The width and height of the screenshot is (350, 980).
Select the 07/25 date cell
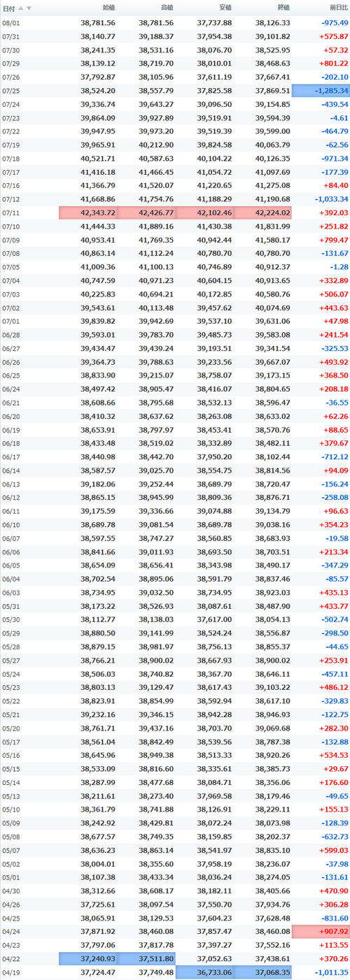point(10,91)
